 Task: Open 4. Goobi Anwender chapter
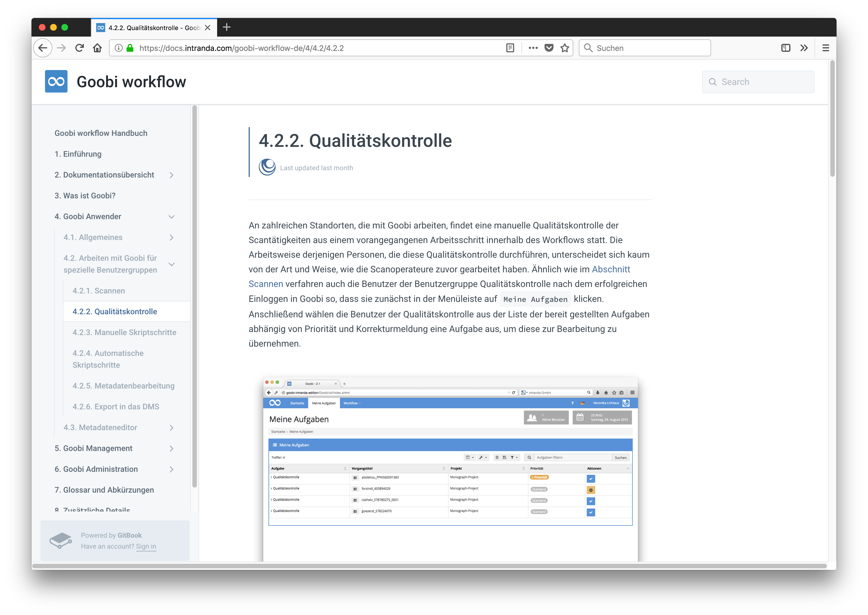point(88,216)
